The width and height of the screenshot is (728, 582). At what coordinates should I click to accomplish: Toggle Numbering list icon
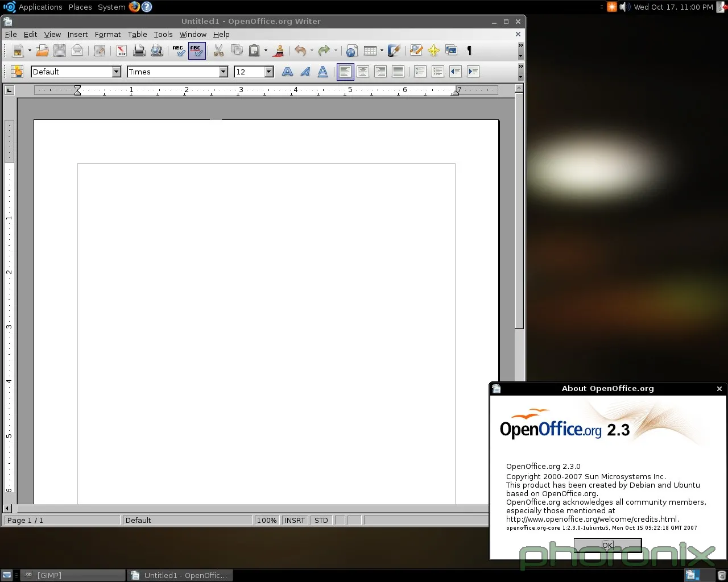click(420, 72)
